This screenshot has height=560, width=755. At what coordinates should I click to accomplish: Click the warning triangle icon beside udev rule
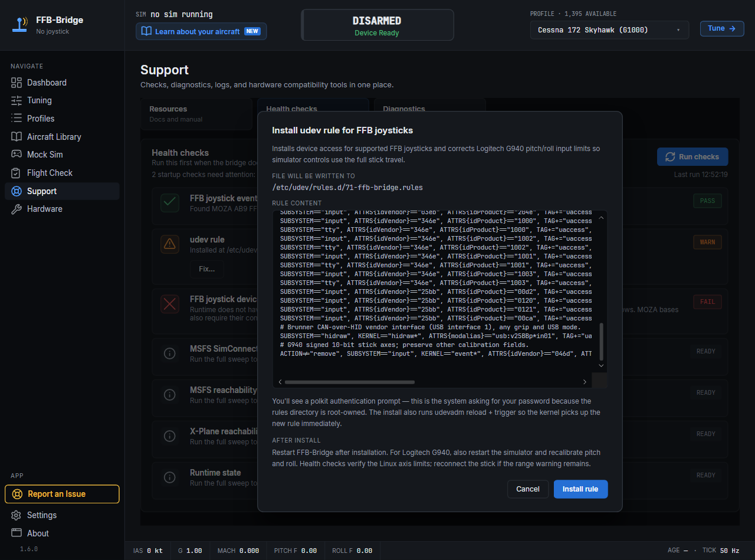170,244
